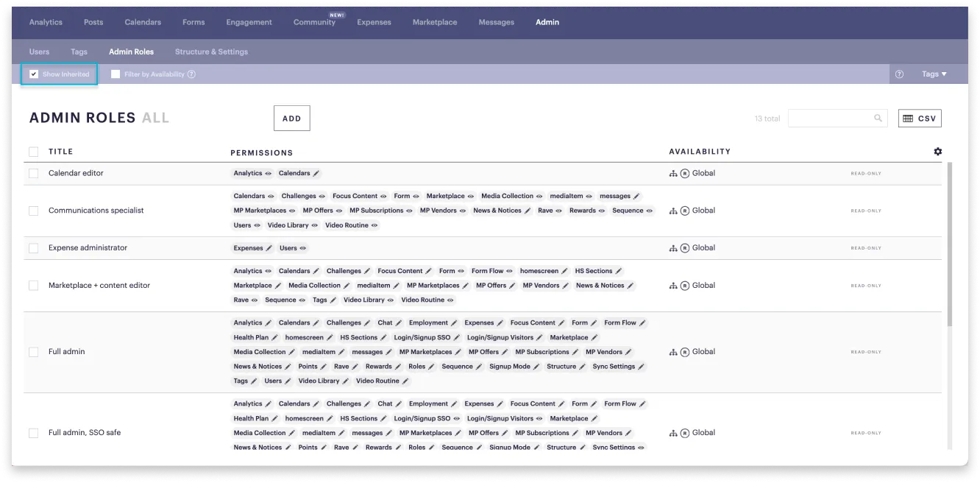The width and height of the screenshot is (980, 483).
Task: Select Communications specialist row checkbox
Action: click(x=34, y=211)
